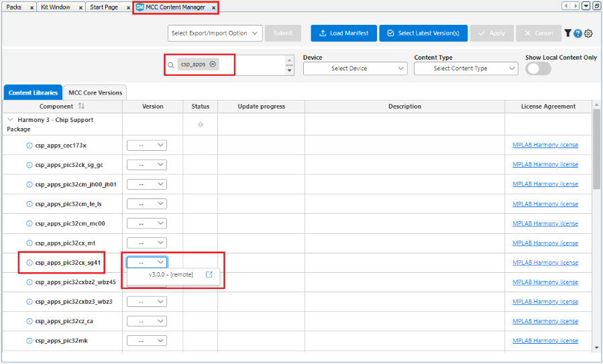The image size is (603, 364).
Task: Click info icon for csp_apps_pic32cx_sg41
Action: [x=30, y=263]
